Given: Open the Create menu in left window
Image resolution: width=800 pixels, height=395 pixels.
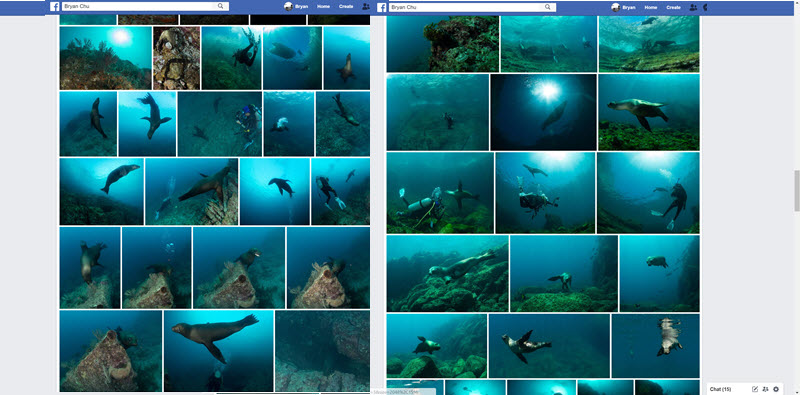Looking at the screenshot, I should point(346,7).
